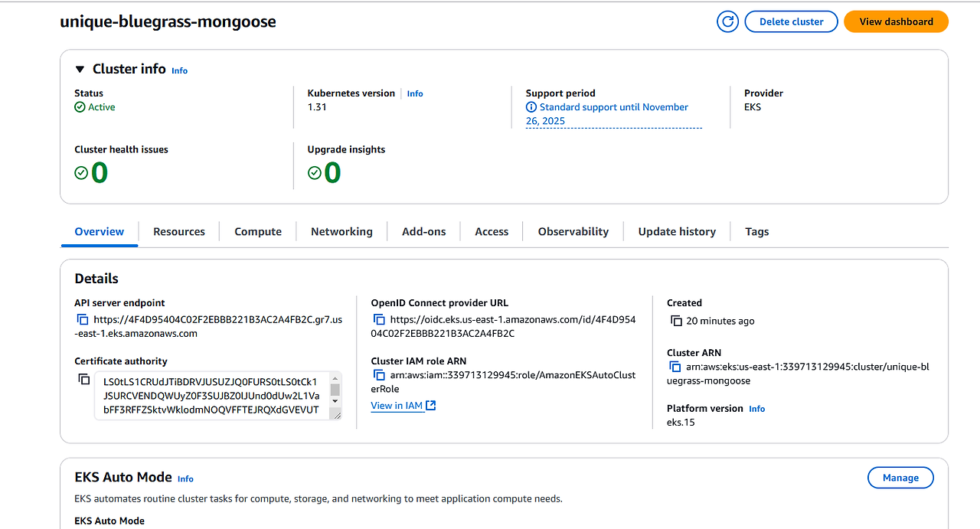Click the AmazonEKSAutoClusterRole ARN text
This screenshot has width=980, height=529.
(x=504, y=381)
